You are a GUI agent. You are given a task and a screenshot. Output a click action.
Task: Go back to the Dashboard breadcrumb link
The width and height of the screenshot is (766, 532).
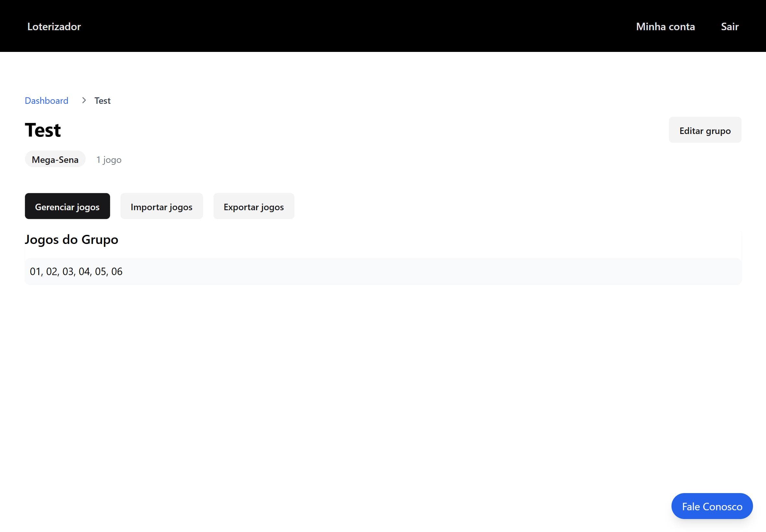46,100
